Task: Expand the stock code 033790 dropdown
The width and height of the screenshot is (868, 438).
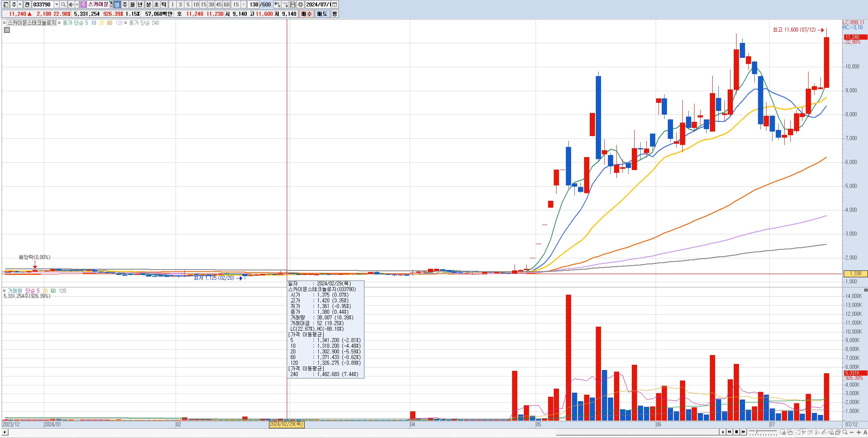Action: pyautogui.click(x=57, y=4)
